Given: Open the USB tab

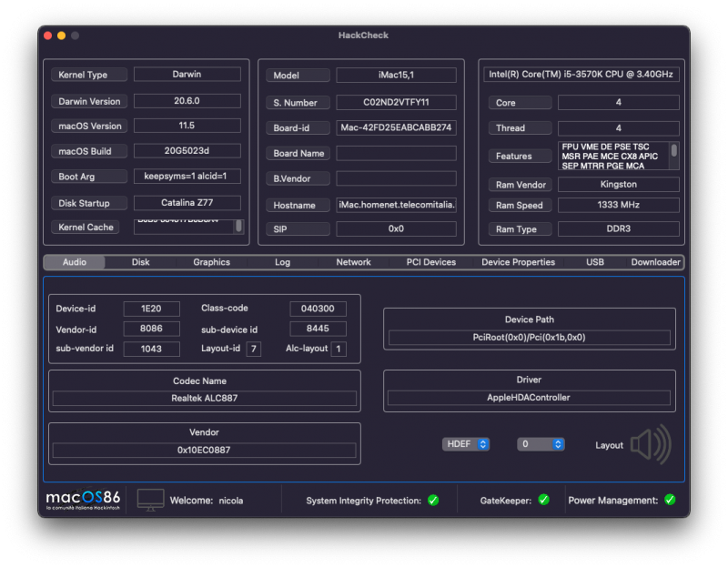Looking at the screenshot, I should pos(595,262).
